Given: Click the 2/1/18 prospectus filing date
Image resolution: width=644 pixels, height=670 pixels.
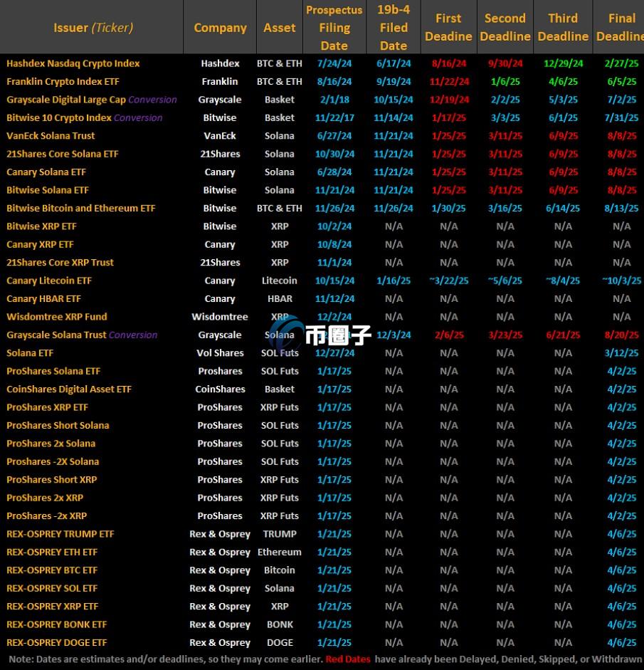Looking at the screenshot, I should (334, 100).
